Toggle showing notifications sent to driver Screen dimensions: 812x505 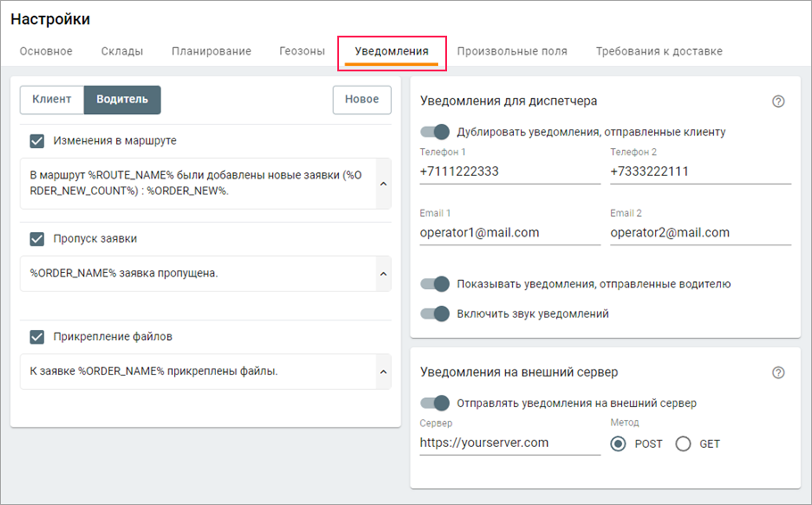tap(435, 284)
